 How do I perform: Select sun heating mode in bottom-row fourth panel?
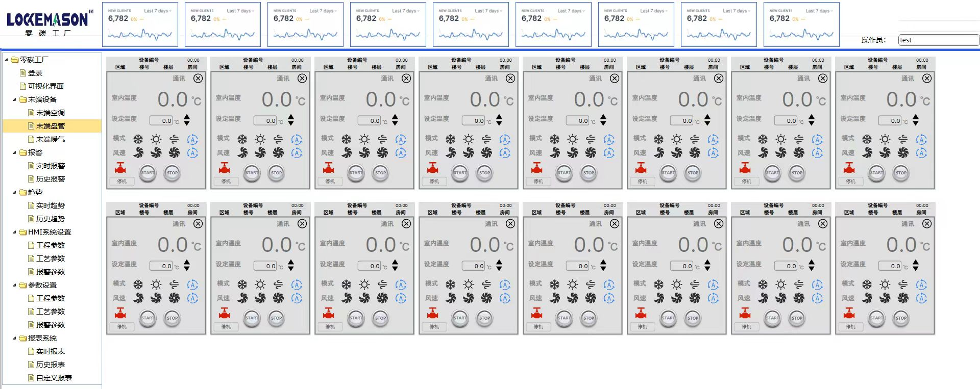[469, 284]
